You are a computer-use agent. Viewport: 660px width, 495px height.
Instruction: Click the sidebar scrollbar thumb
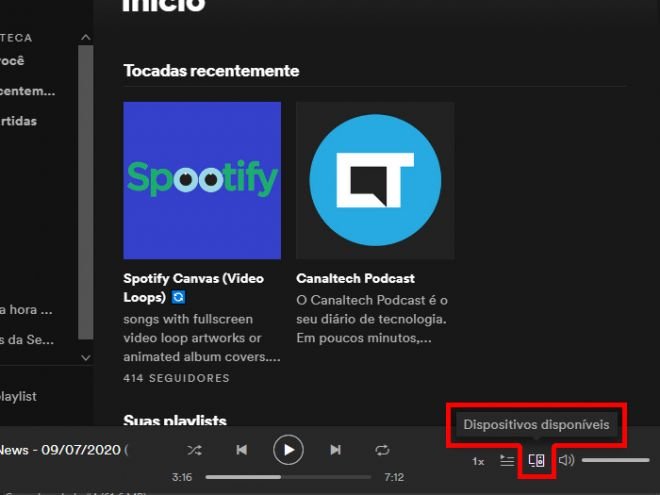click(85, 192)
